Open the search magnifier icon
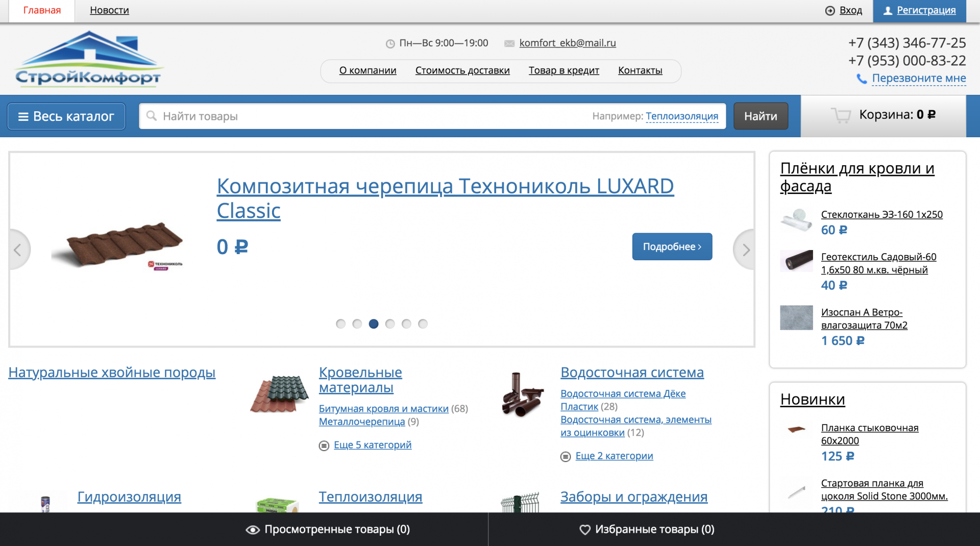Viewport: 980px width, 546px height. [x=151, y=116]
